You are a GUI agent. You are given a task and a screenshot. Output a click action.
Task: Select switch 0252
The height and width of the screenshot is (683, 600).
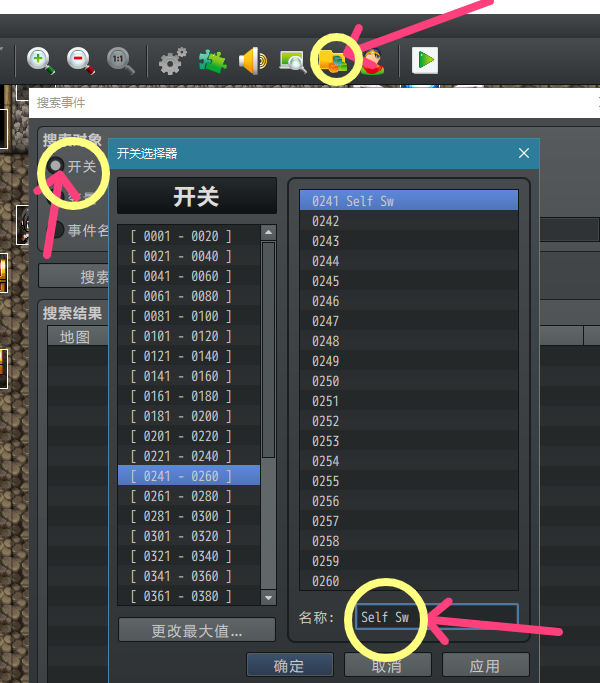[409, 421]
